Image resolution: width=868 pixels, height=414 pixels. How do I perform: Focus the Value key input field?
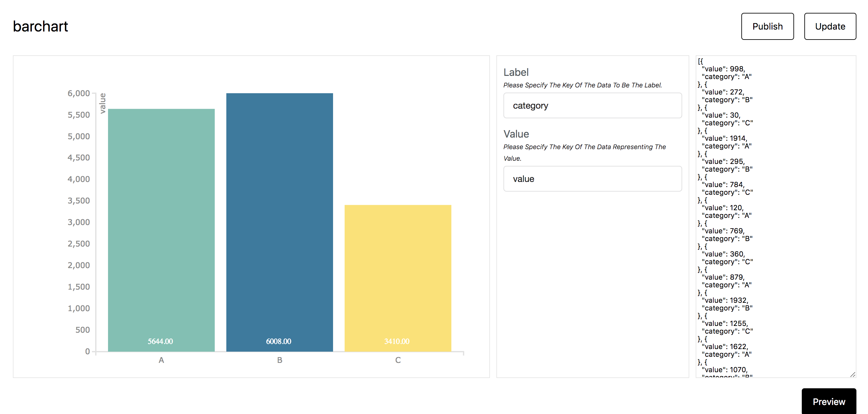(x=592, y=179)
